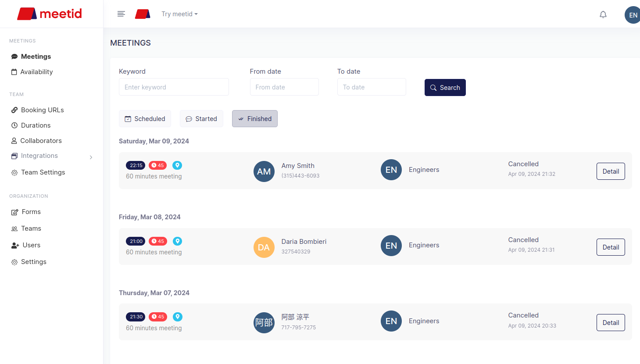Screen dimensions: 640x364
Task: Open Detail for Daria Bombieri's meeting
Action: coord(611,247)
